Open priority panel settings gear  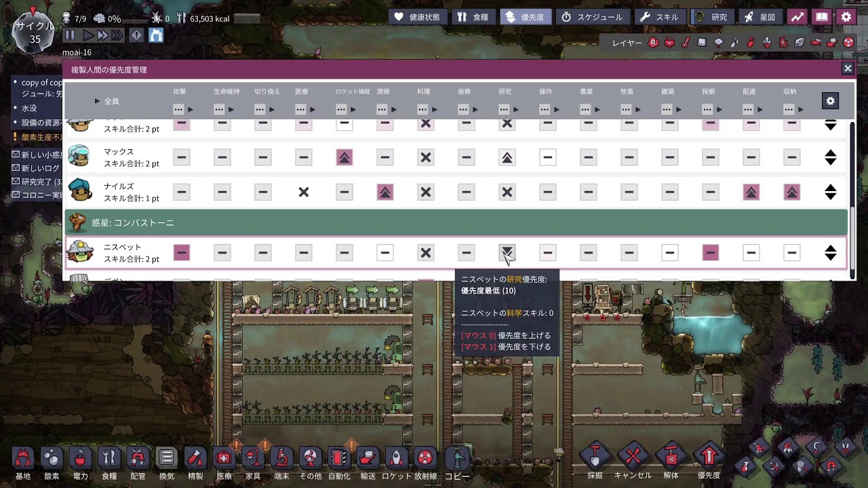pos(830,101)
